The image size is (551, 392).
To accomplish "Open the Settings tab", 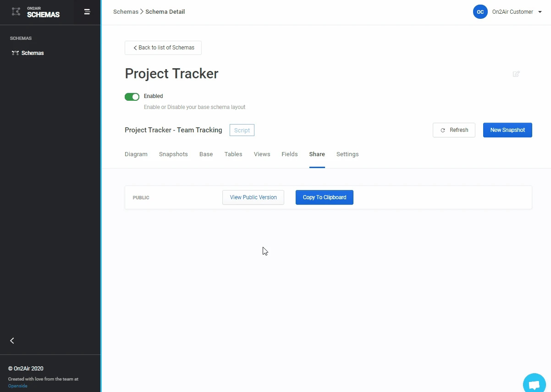I will [347, 154].
